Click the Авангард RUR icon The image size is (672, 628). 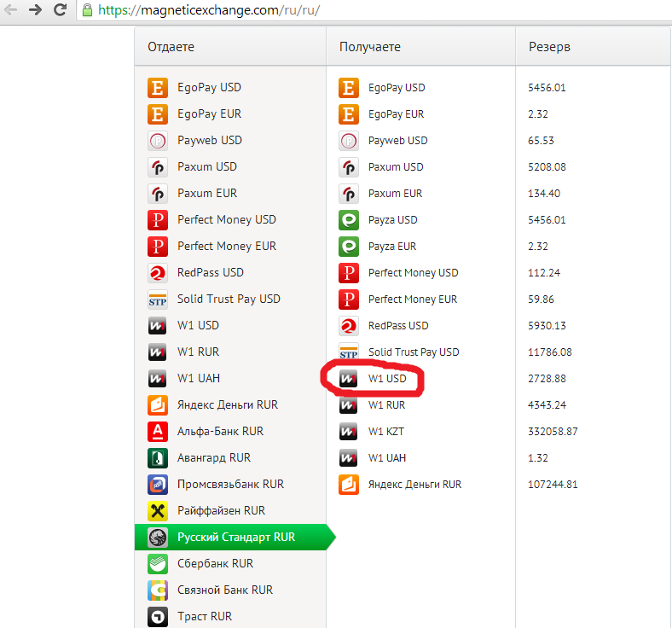(158, 458)
